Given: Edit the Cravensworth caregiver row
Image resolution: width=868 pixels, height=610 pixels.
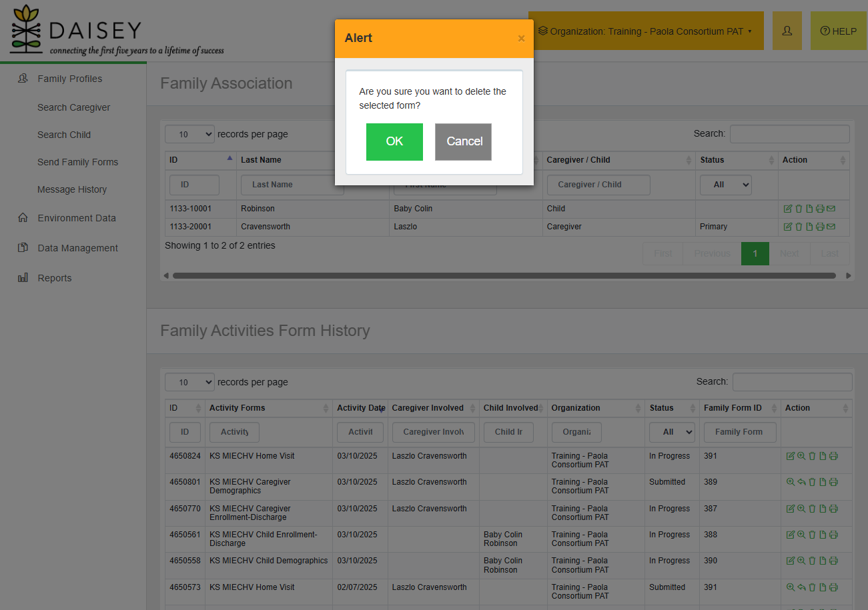Looking at the screenshot, I should pyautogui.click(x=788, y=227).
